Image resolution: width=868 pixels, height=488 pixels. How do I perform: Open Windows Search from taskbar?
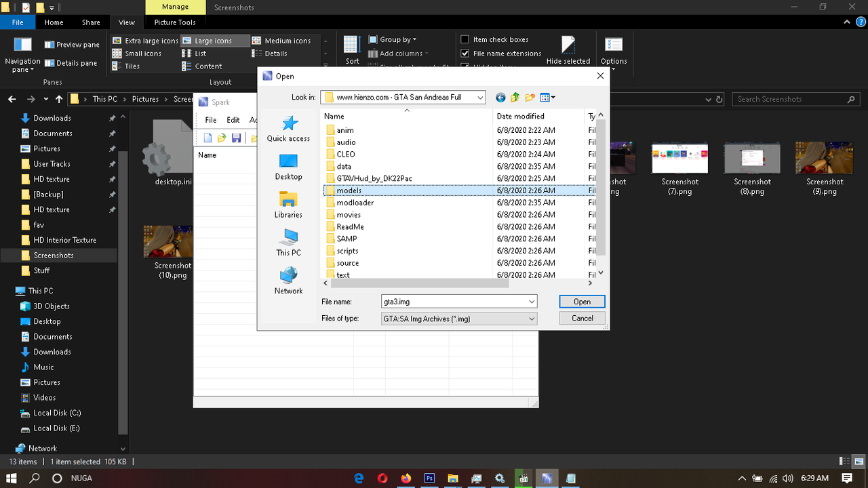(x=35, y=478)
